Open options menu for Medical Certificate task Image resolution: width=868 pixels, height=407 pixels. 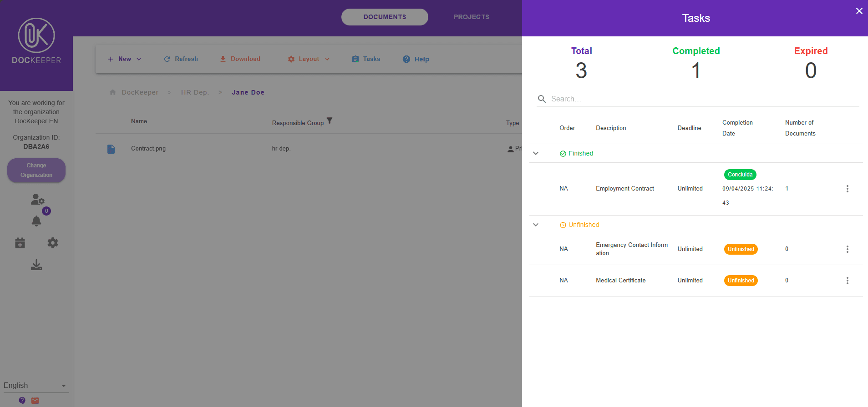847,281
